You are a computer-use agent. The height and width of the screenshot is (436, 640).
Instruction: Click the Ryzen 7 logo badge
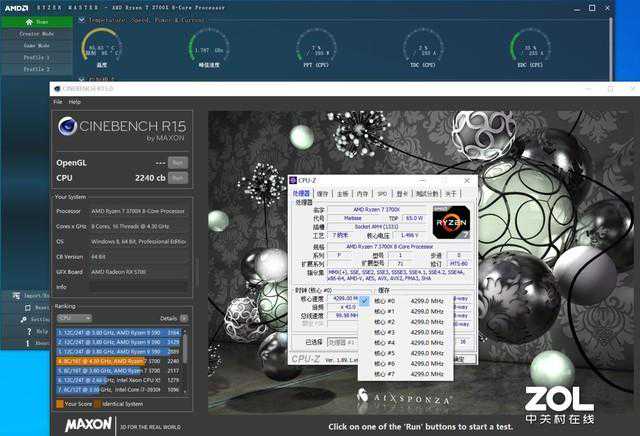point(451,221)
